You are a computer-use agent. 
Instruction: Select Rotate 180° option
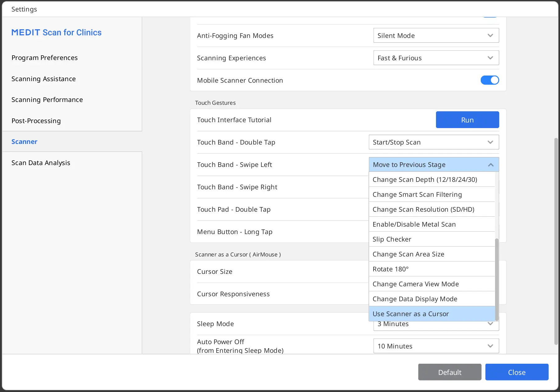click(432, 269)
